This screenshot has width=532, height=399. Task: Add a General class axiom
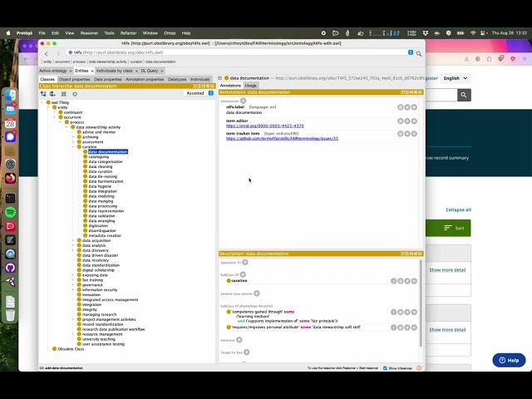tap(256, 293)
